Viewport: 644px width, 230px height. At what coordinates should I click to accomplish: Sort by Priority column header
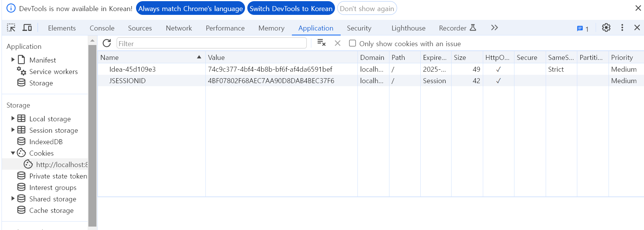[x=626, y=57]
